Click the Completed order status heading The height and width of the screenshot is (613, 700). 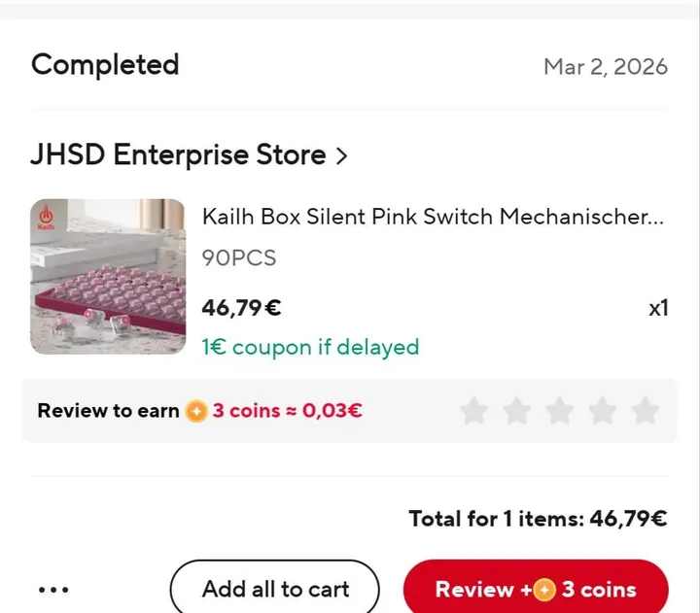point(105,65)
